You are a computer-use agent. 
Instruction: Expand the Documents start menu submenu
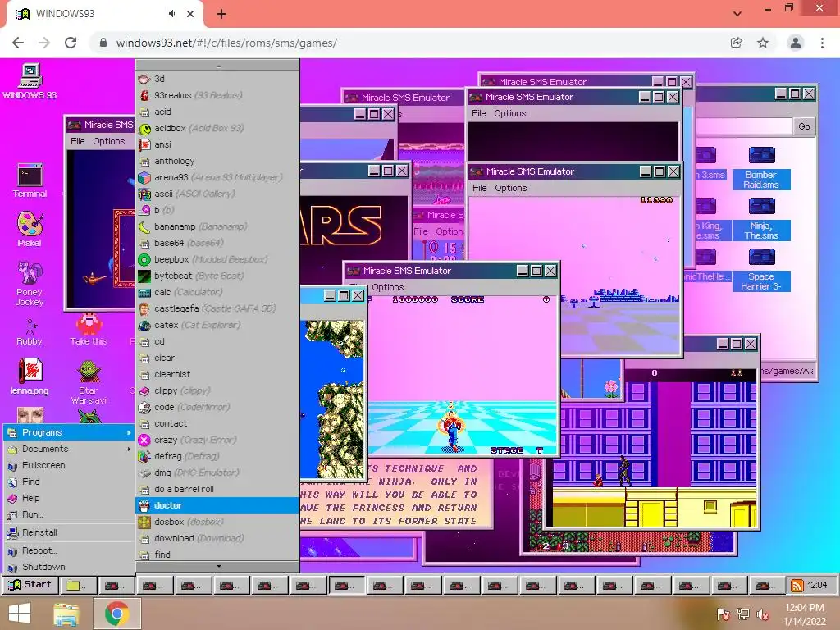pyautogui.click(x=69, y=449)
